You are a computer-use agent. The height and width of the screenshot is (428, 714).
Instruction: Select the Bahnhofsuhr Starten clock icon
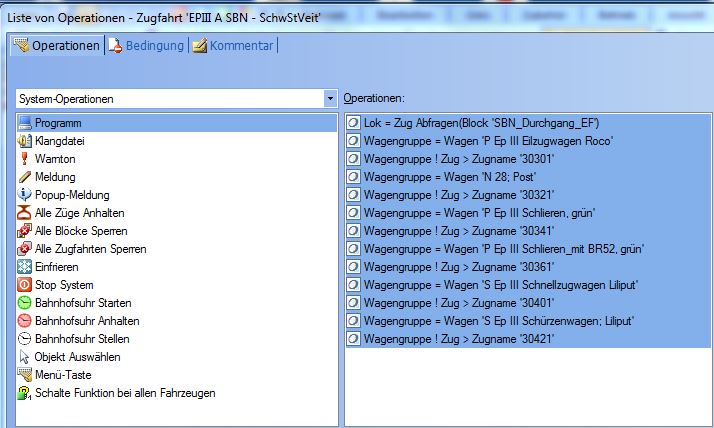25,303
